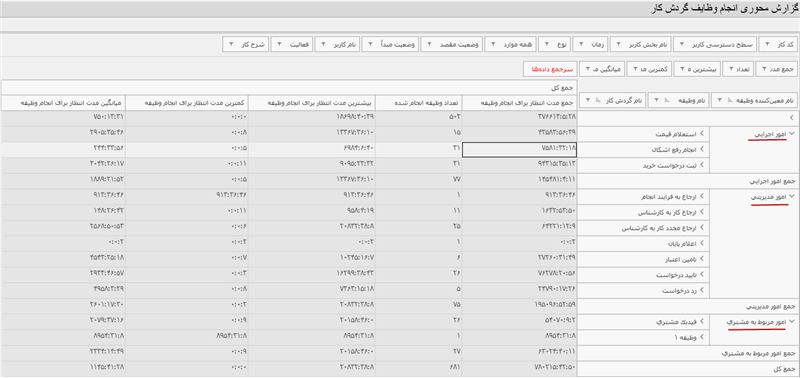The width and height of the screenshot is (800, 378).
Task: Select count cell ۷۵ in جمع امور مدیریتی row
Action: point(419,305)
